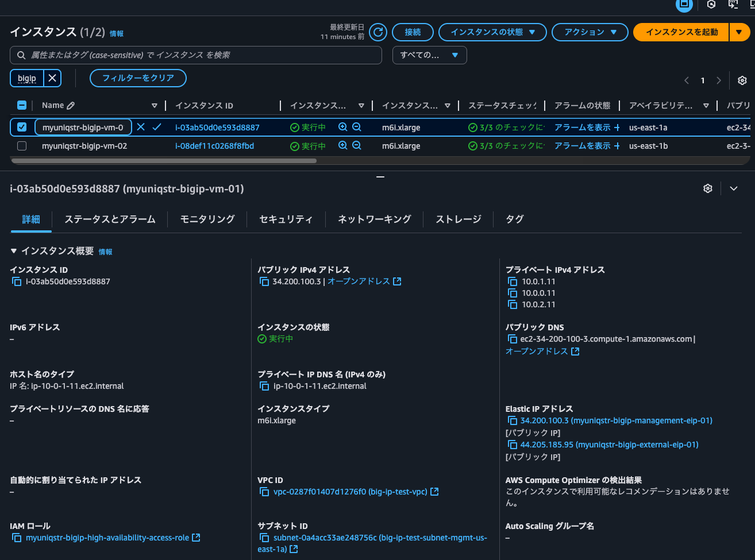Toggle the select-all instances checkbox
Image resolution: width=755 pixels, height=560 pixels.
click(x=22, y=105)
